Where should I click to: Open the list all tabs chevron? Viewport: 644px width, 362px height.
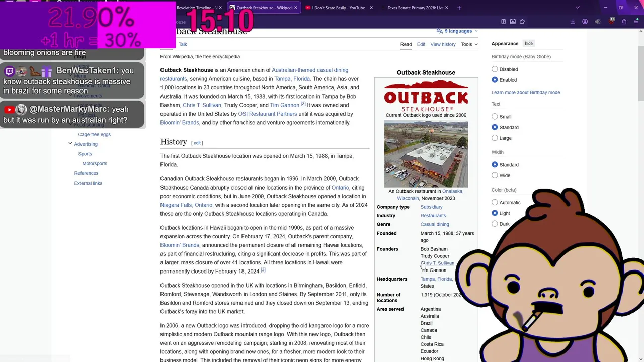click(577, 8)
